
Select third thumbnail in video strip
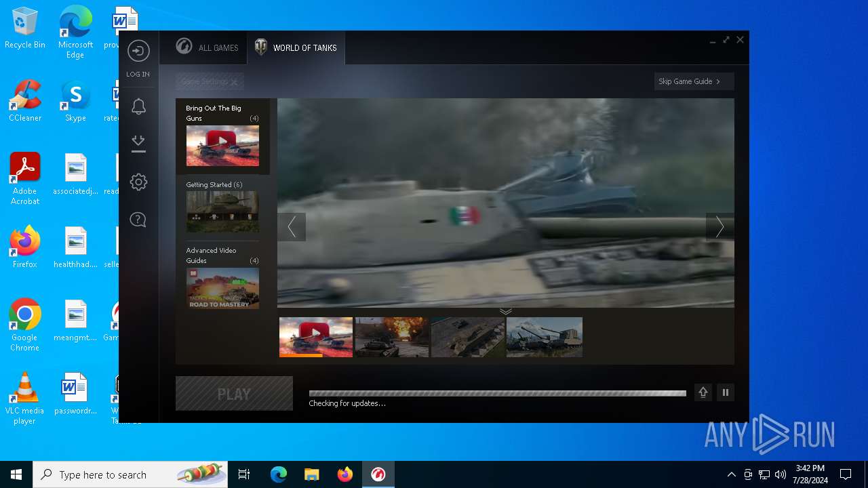[468, 337]
